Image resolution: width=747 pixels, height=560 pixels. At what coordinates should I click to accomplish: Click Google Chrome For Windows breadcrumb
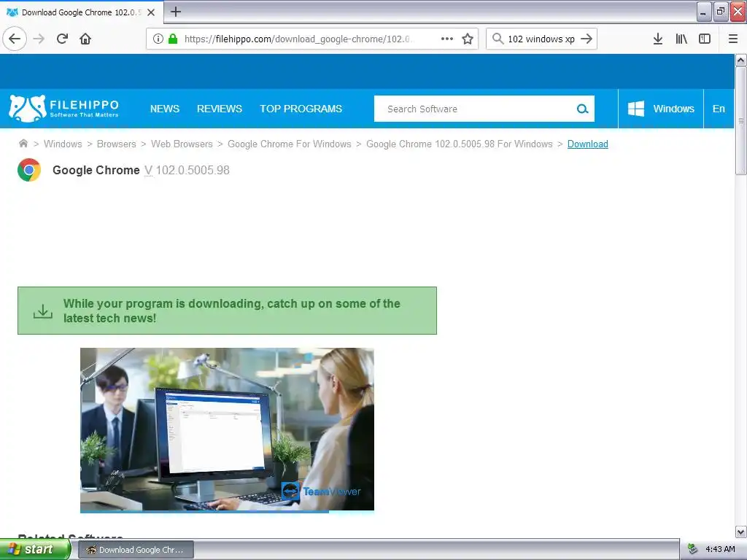click(x=289, y=144)
